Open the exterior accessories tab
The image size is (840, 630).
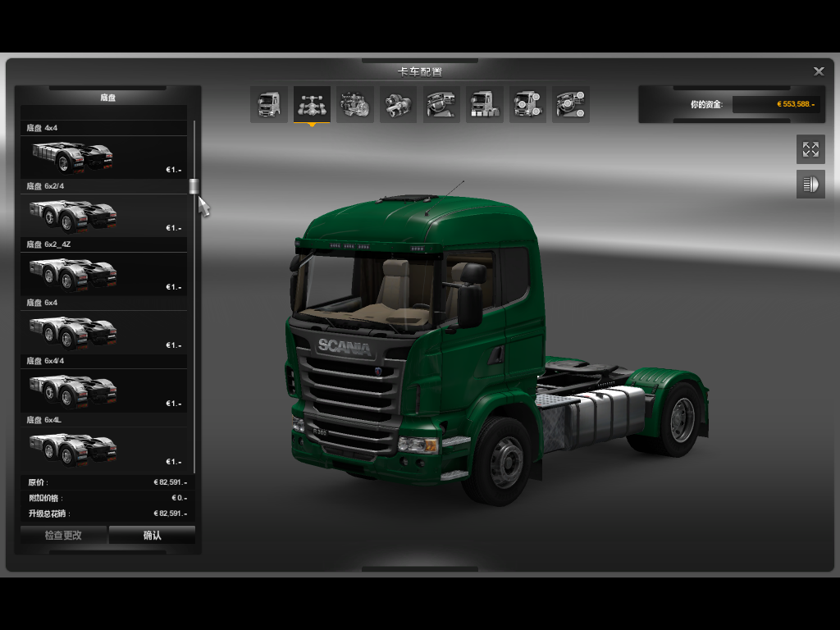[x=527, y=104]
